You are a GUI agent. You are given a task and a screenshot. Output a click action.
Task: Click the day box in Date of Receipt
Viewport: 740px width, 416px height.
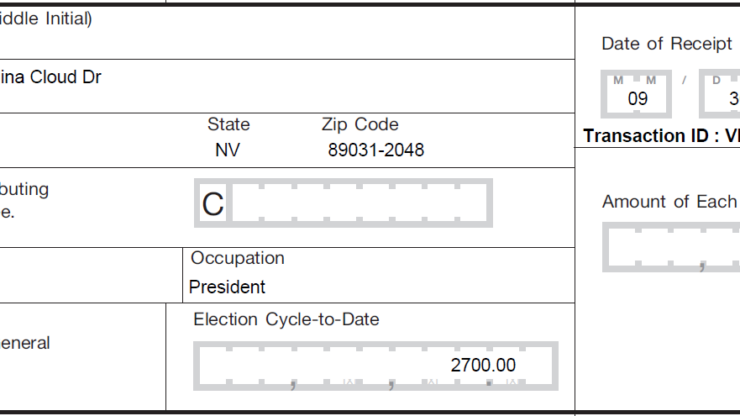tap(722, 97)
